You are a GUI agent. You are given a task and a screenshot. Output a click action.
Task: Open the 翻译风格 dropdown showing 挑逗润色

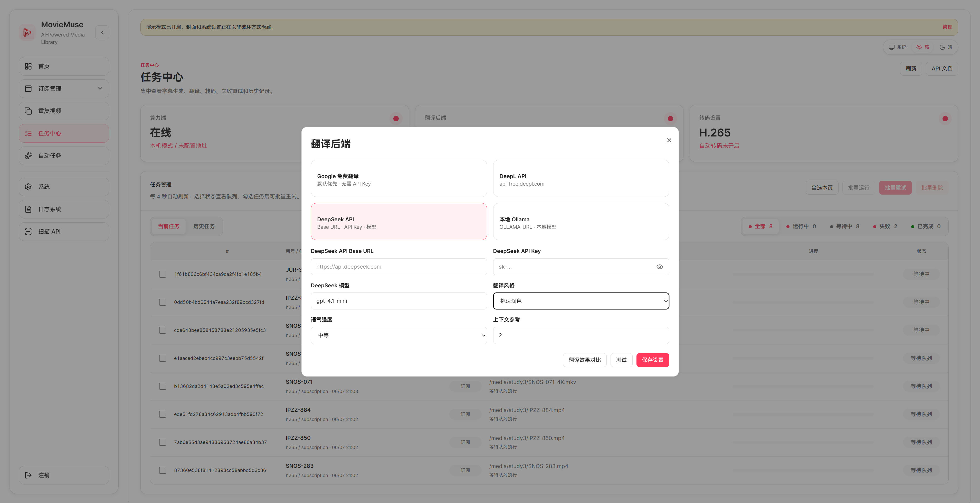(x=581, y=301)
